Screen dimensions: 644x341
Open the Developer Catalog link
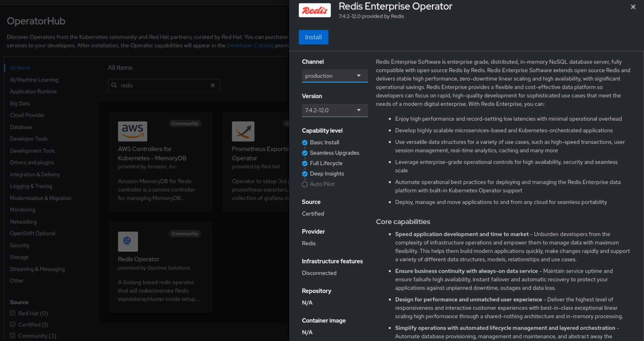coord(250,45)
